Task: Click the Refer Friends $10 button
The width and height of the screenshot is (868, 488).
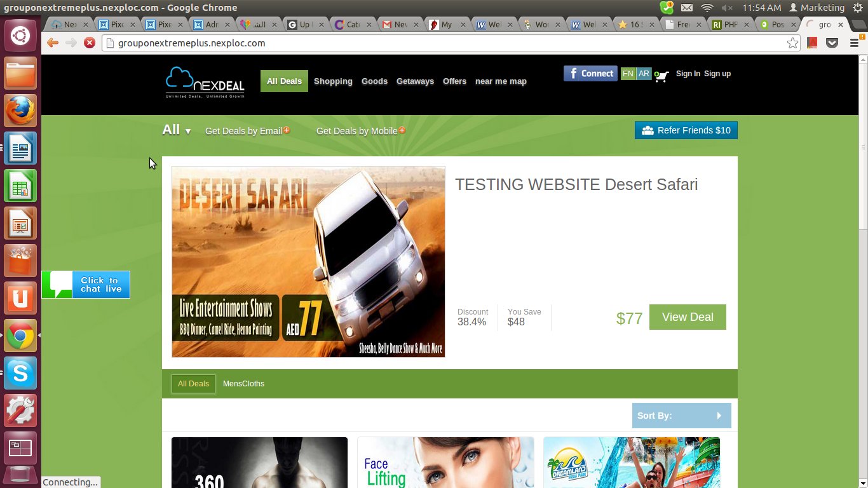Action: point(686,130)
